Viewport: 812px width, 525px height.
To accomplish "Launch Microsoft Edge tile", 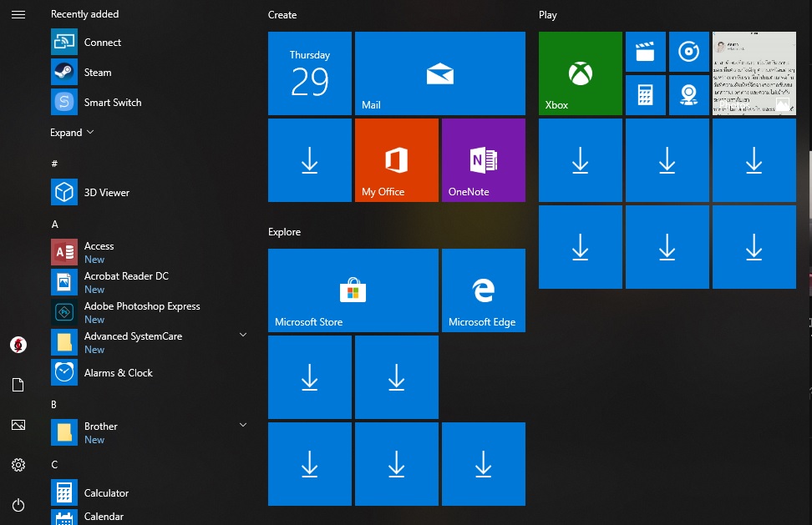I will (484, 290).
